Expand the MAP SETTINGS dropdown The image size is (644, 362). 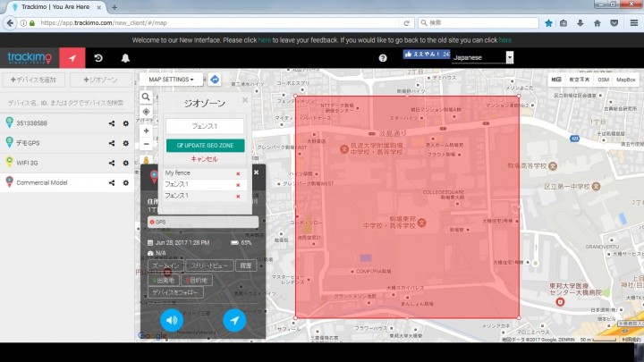(x=171, y=80)
